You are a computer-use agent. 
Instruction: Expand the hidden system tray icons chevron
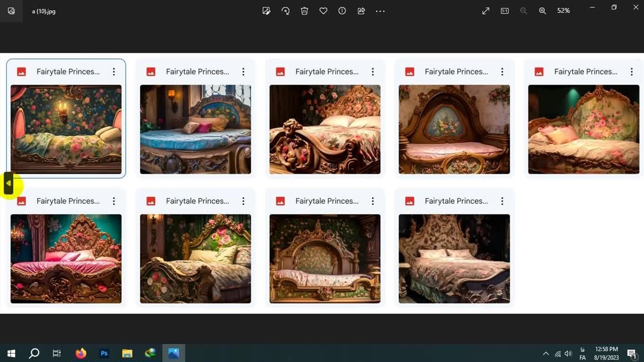click(546, 354)
